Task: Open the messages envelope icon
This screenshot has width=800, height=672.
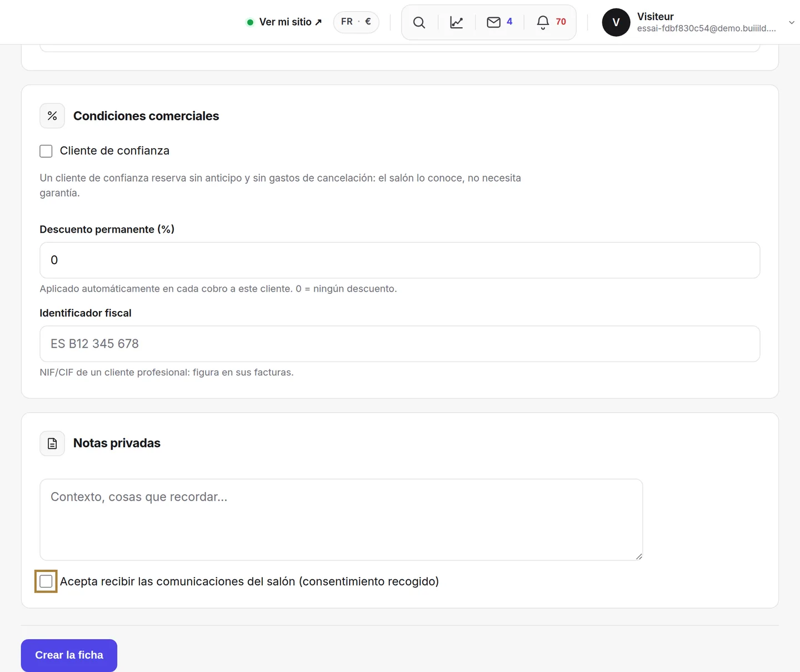Action: (493, 22)
